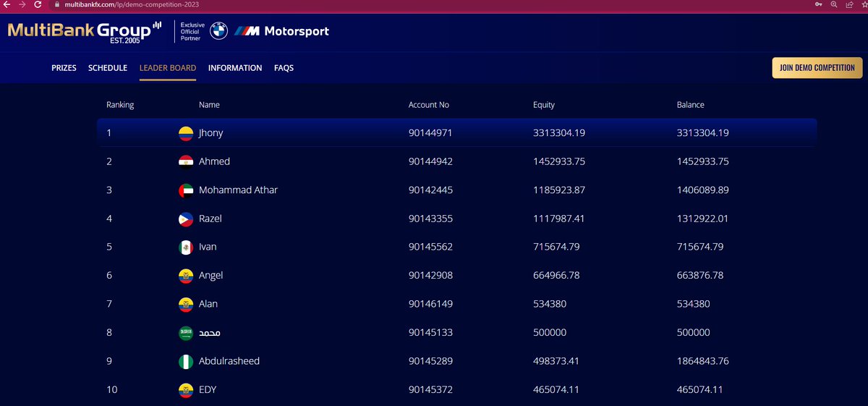The width and height of the screenshot is (868, 406).
Task: Click the flag icon beside Razel
Action: pos(186,219)
